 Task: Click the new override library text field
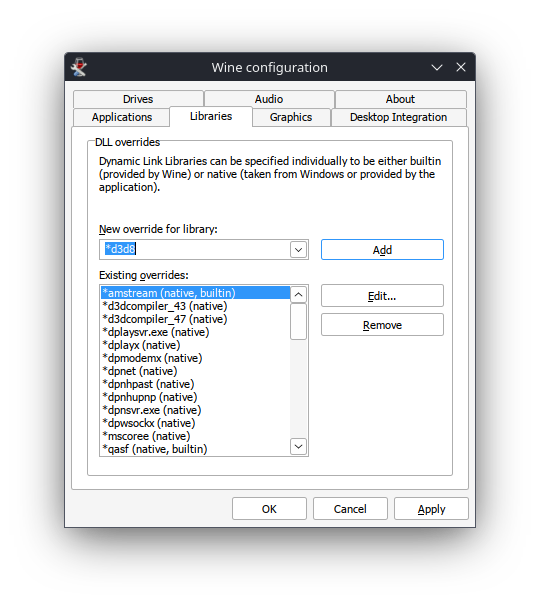coord(195,249)
